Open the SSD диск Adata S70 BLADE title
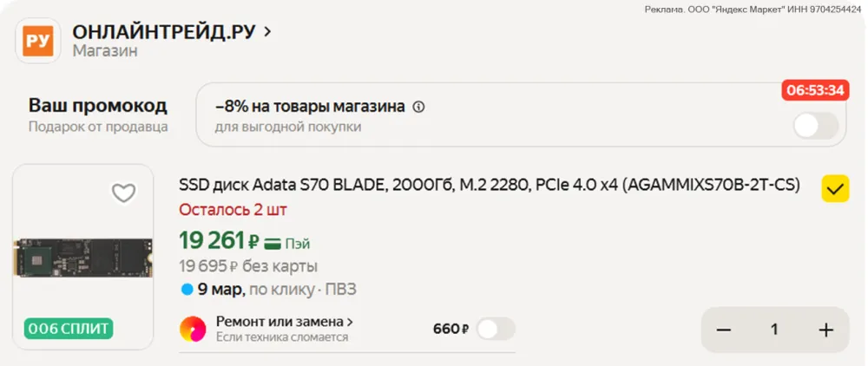Image resolution: width=868 pixels, height=366 pixels. pos(489,185)
